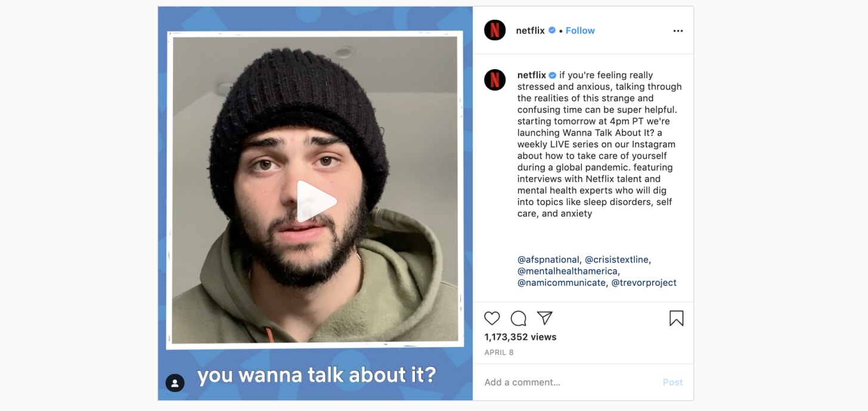Open @namicommunicate mention
The width and height of the screenshot is (868, 411).
tap(562, 283)
